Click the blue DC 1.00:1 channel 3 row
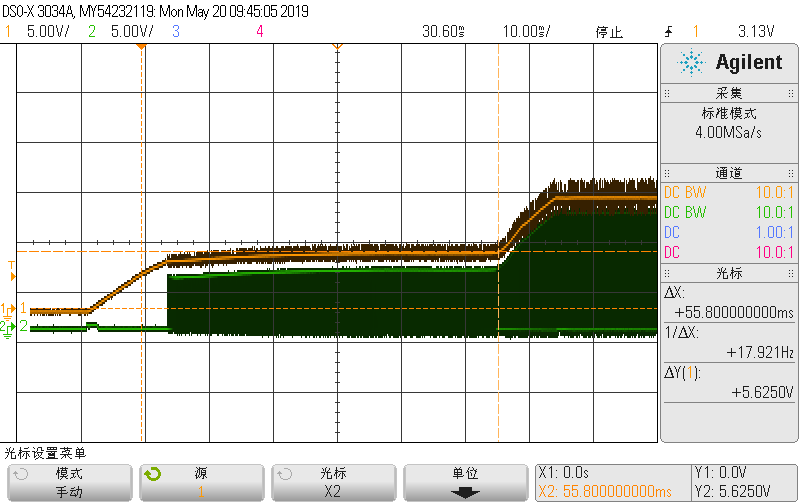The height and width of the screenshot is (503, 800). pyautogui.click(x=729, y=233)
